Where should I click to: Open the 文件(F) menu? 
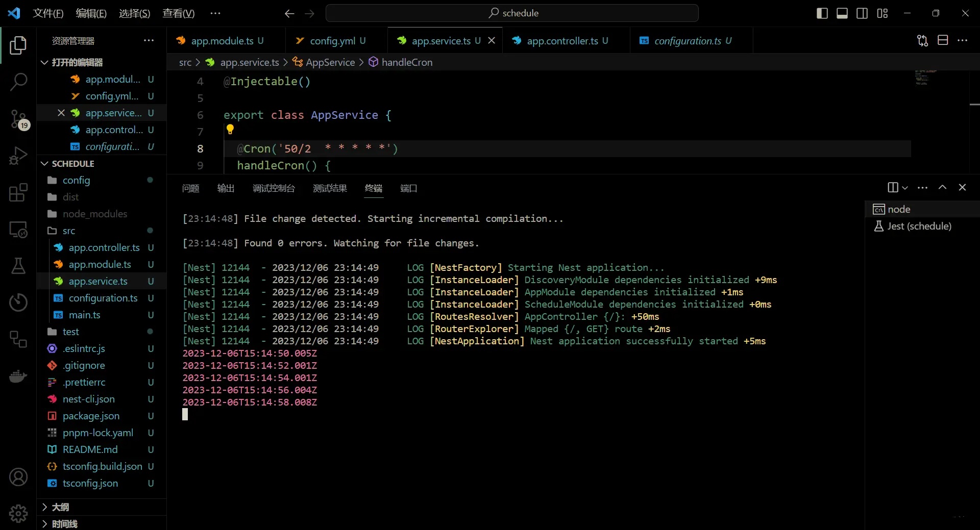tap(48, 13)
